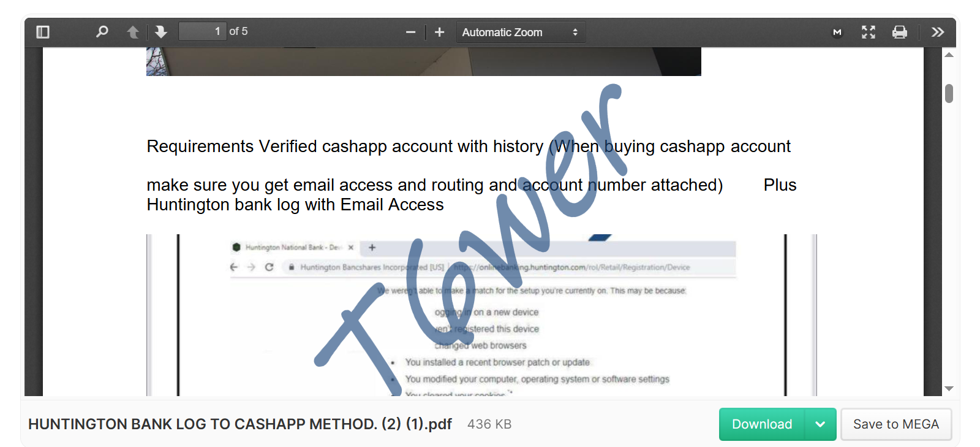The height and width of the screenshot is (447, 980).
Task: Click the 'Huntington bank log with Email Access' line
Action: (295, 205)
